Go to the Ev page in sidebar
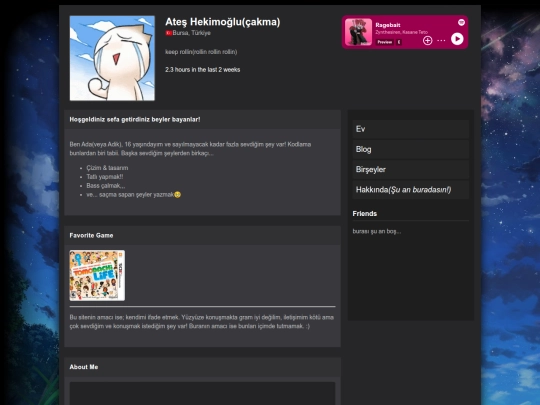This screenshot has height=405, width=540. [x=411, y=129]
